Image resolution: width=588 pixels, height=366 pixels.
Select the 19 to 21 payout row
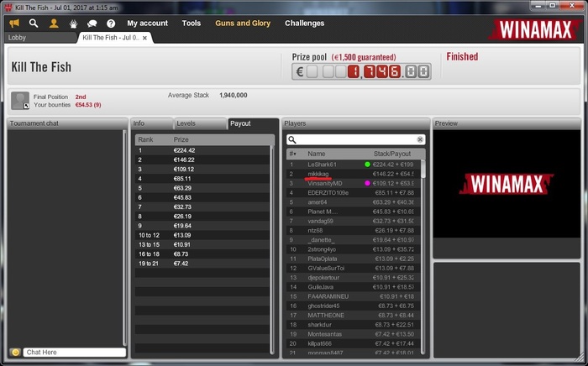pyautogui.click(x=202, y=264)
